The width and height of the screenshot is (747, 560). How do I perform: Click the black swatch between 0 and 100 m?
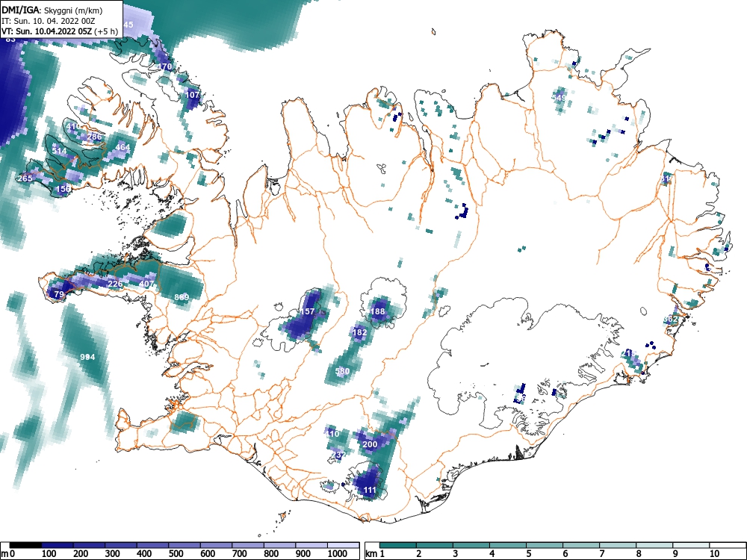pyautogui.click(x=25, y=545)
